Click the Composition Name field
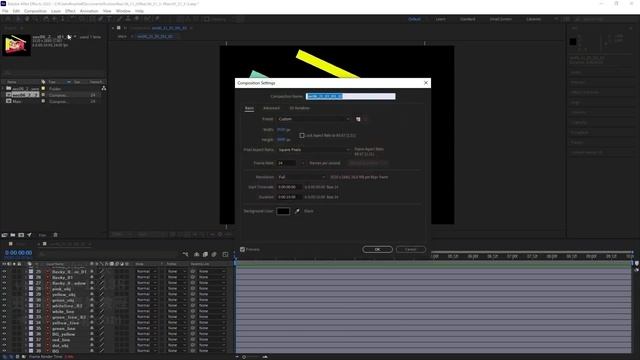This screenshot has width=640, height=360. pos(351,96)
